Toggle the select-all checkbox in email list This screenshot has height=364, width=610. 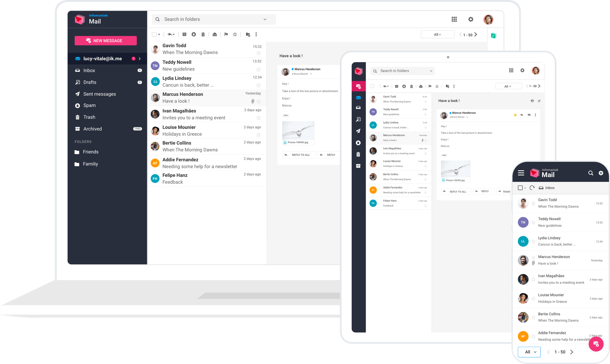(154, 35)
